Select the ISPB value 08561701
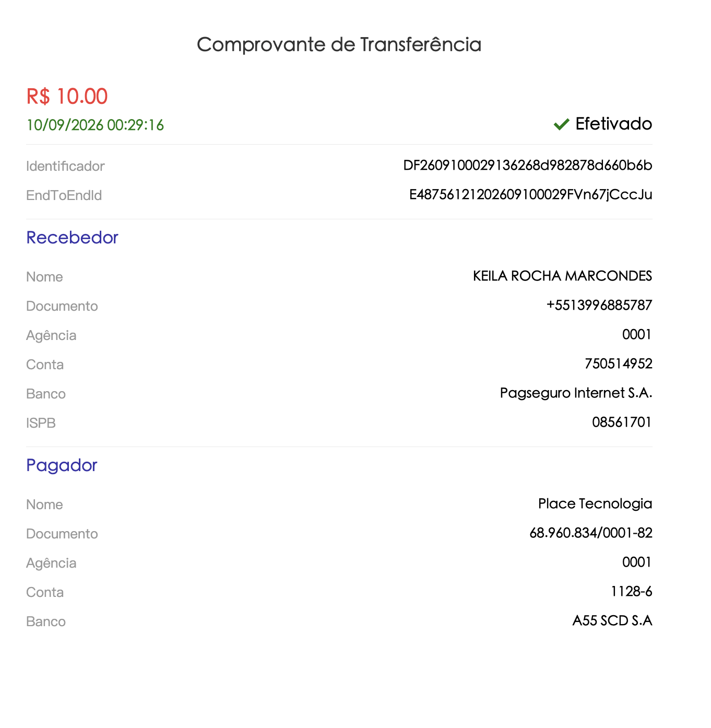Image resolution: width=711 pixels, height=728 pixels. pyautogui.click(x=622, y=422)
